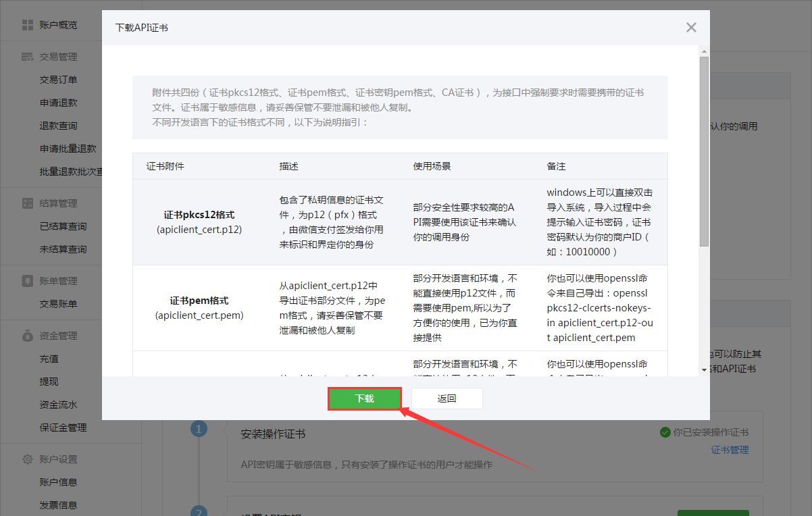Image resolution: width=812 pixels, height=516 pixels.
Task: Open the 证书管理 link
Action: [730, 450]
